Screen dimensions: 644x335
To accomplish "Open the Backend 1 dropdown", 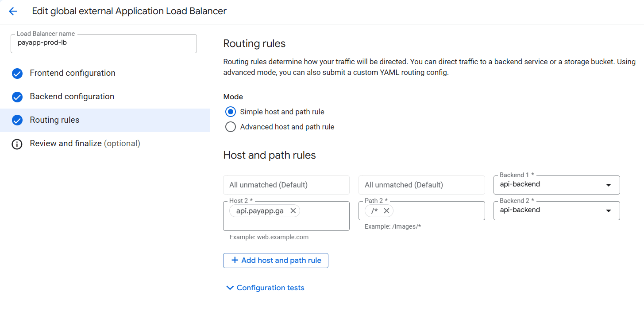I will [x=556, y=185].
